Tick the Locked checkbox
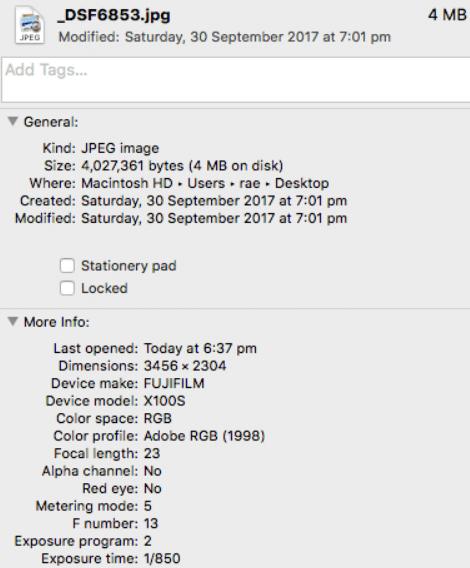The image size is (470, 568). coord(67,288)
